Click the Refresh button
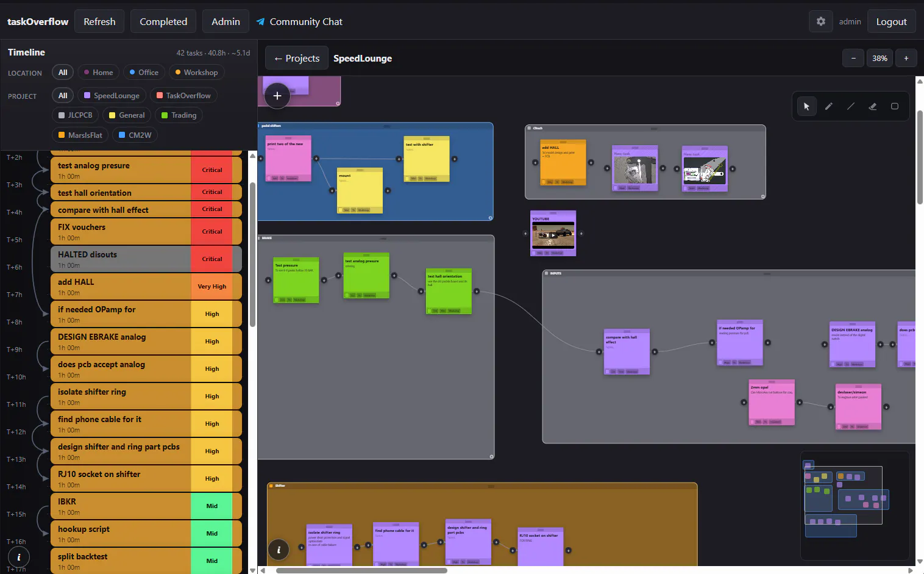The width and height of the screenshot is (924, 574). 99,21
